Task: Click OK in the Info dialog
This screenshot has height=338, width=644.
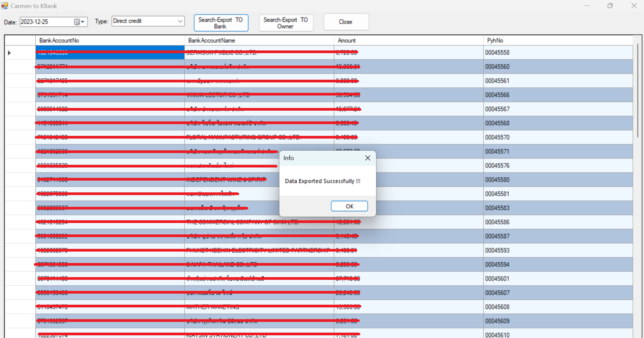Action: click(349, 206)
